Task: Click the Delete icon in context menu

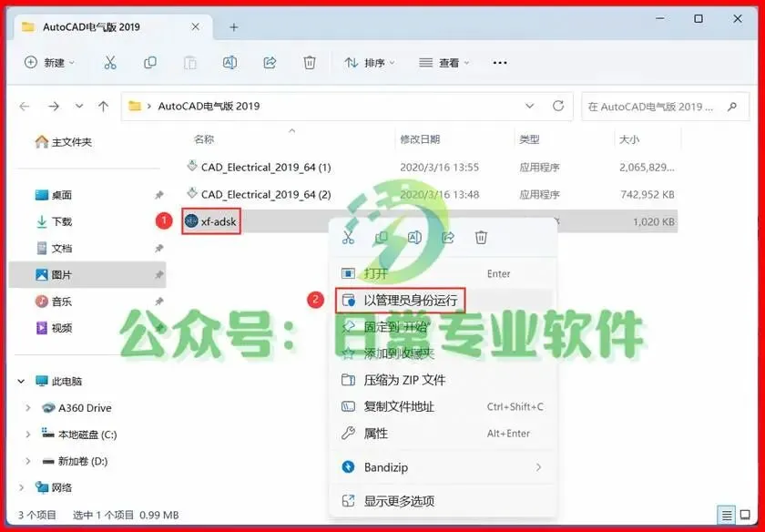Action: click(481, 238)
